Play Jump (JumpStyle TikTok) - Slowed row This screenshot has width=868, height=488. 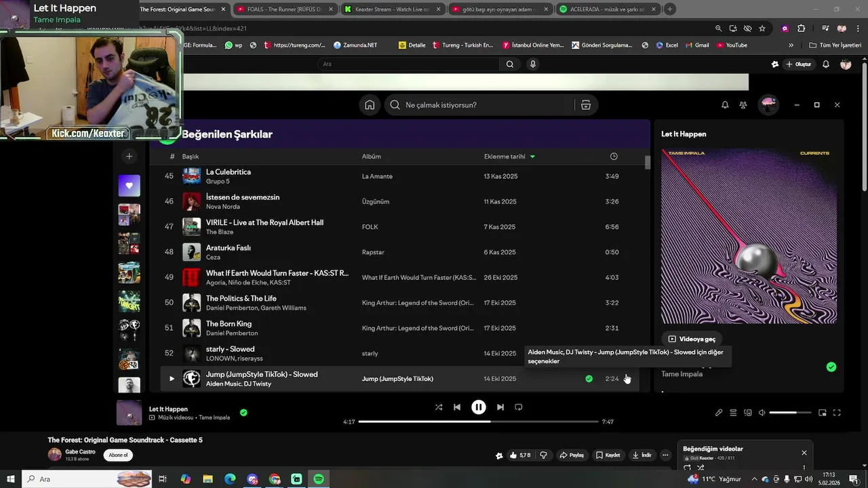click(x=172, y=379)
